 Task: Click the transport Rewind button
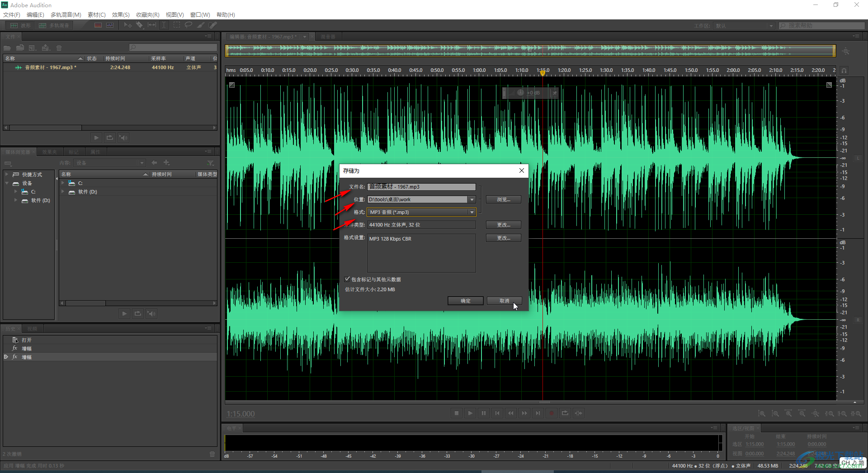pos(511,413)
